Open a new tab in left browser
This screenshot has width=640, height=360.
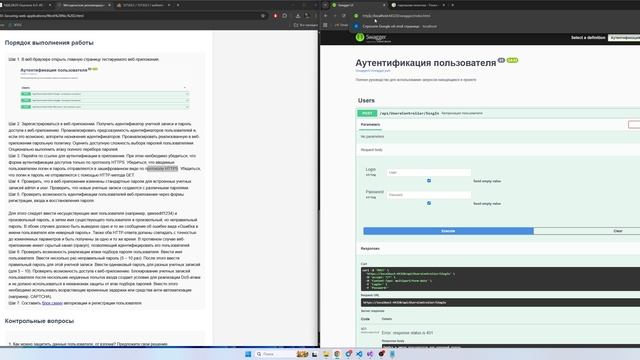178,5
